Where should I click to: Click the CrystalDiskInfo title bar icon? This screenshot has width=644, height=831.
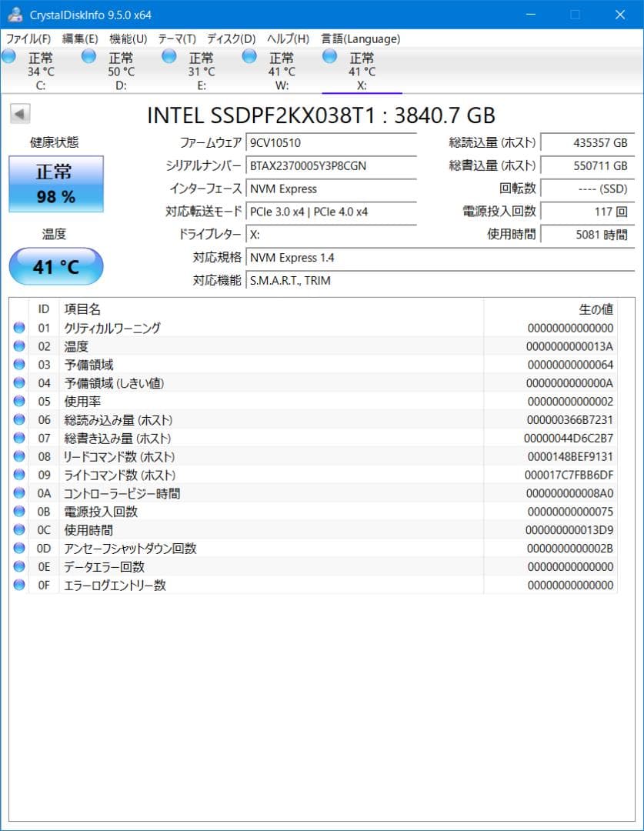15,14
